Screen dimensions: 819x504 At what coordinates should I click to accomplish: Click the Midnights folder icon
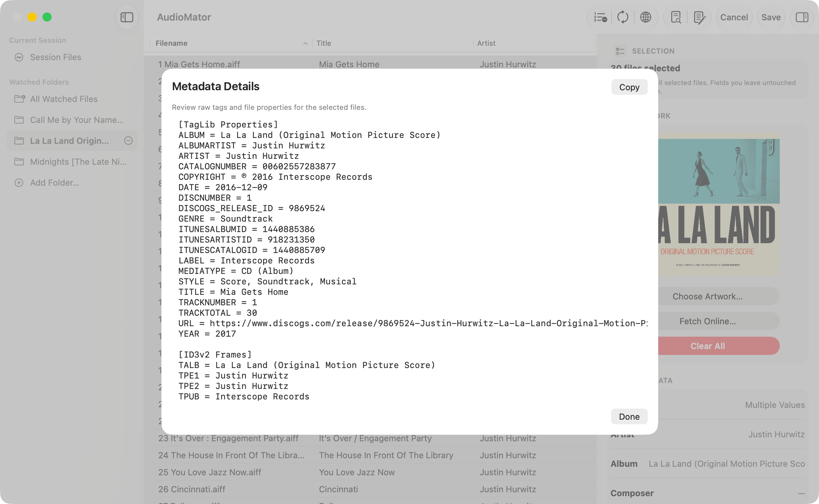tap(19, 162)
